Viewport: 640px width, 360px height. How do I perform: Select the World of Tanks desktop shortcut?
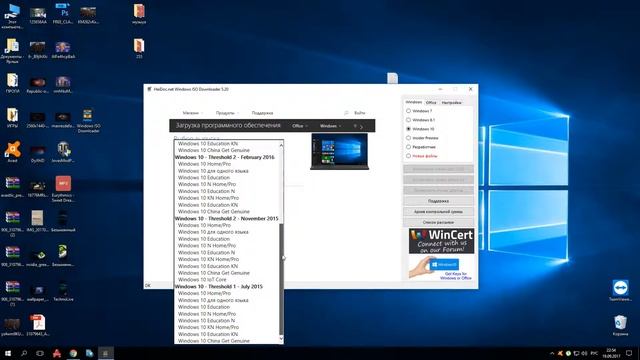pos(63,152)
